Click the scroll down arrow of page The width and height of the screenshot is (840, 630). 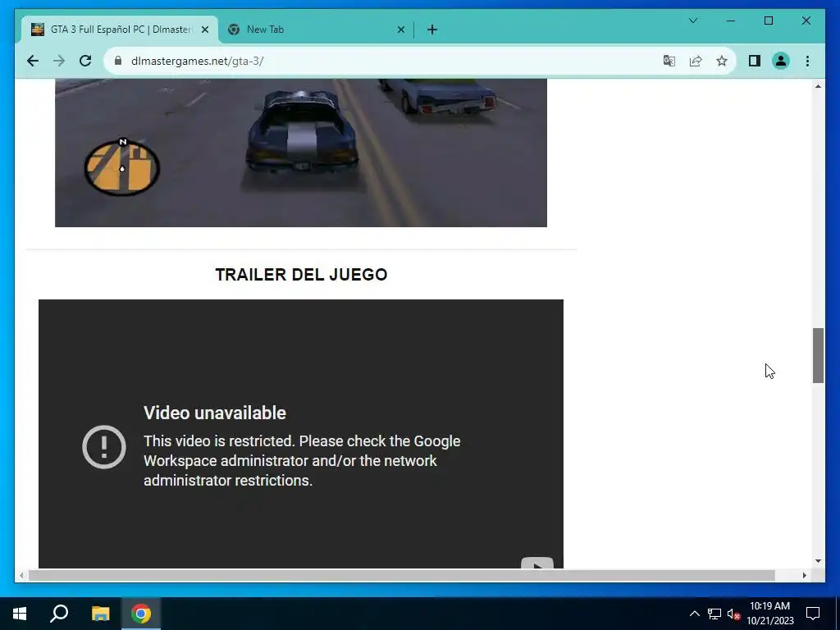coord(818,561)
